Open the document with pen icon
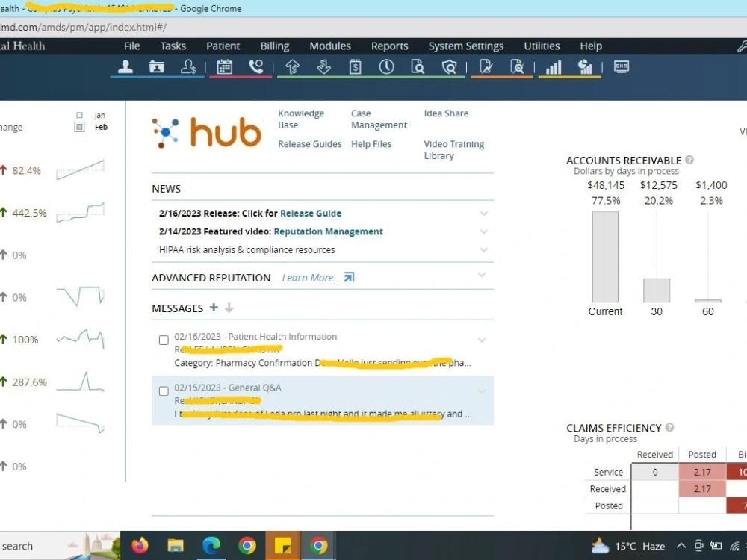747x560 pixels. point(486,66)
